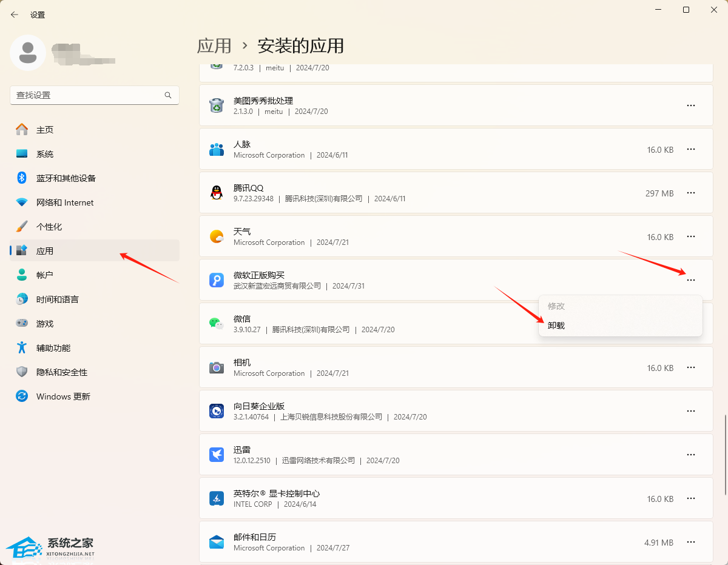Click the 天气 weather icon
Screen dimensions: 728x565
pyautogui.click(x=217, y=236)
